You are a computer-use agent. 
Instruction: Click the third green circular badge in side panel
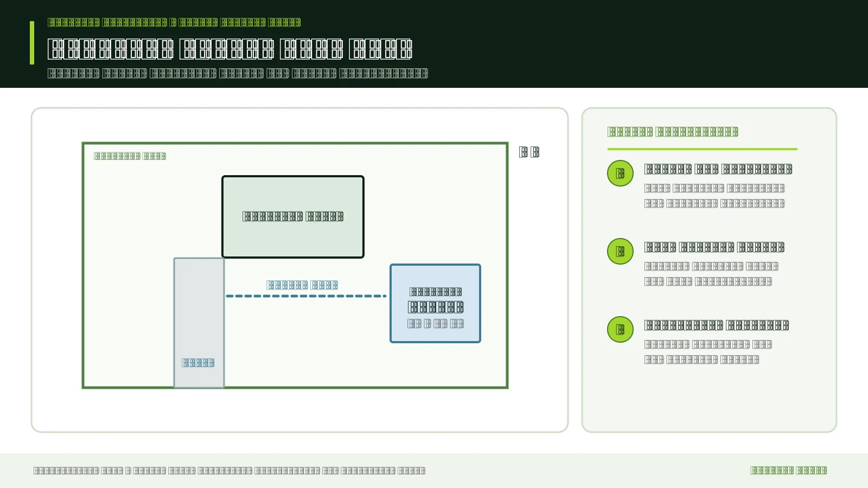tap(620, 330)
